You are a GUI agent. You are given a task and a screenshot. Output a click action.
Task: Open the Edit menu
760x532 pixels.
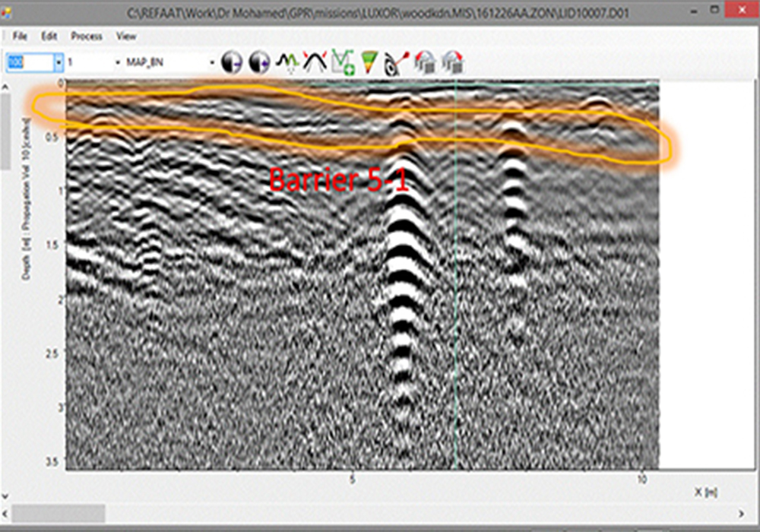coord(49,36)
